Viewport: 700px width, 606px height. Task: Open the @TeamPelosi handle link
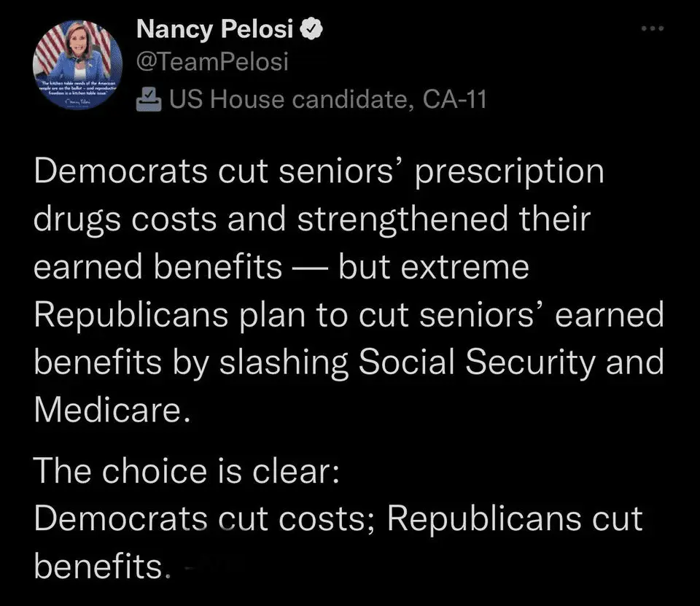(x=212, y=62)
